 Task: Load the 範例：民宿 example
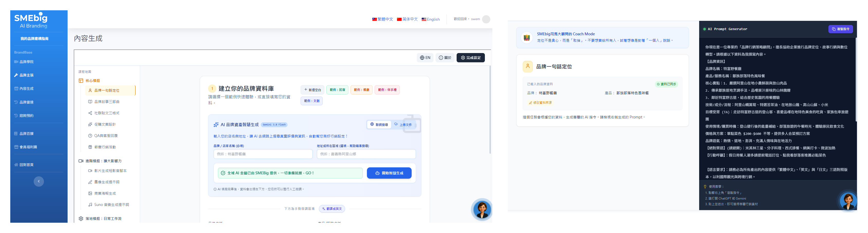pos(337,90)
